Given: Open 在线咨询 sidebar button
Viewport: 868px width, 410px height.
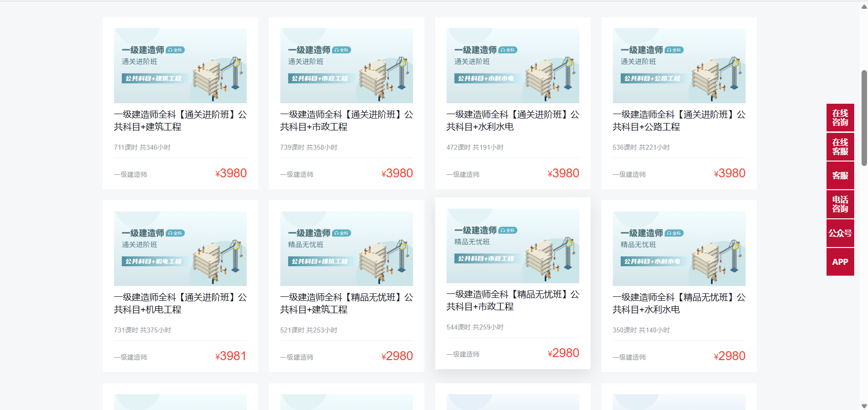Looking at the screenshot, I should click(x=840, y=118).
